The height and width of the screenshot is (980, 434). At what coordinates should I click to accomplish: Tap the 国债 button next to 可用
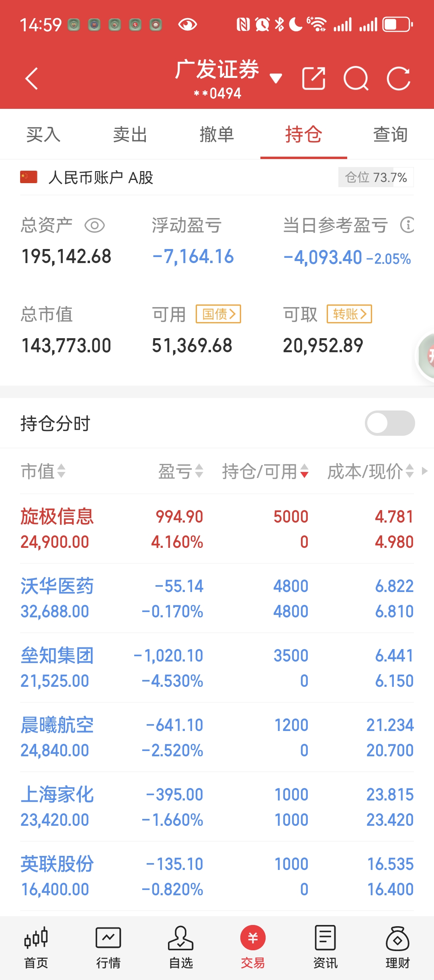pos(218,314)
